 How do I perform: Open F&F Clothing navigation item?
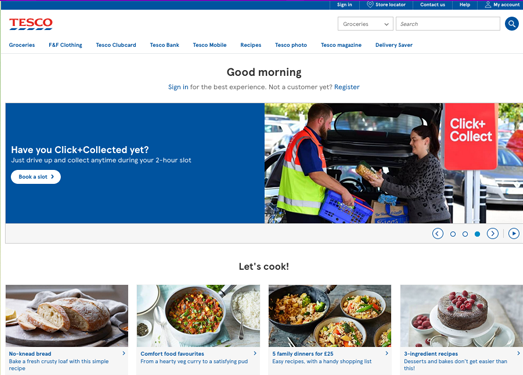coord(65,45)
